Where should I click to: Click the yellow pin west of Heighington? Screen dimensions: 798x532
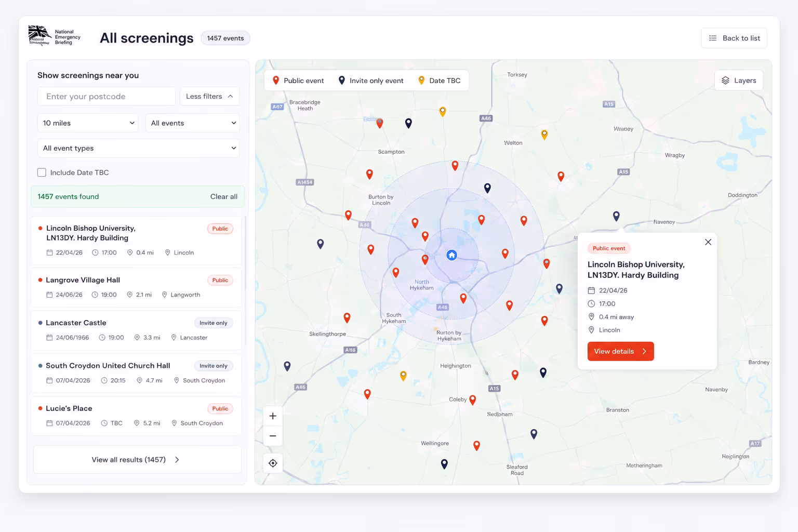pyautogui.click(x=403, y=376)
